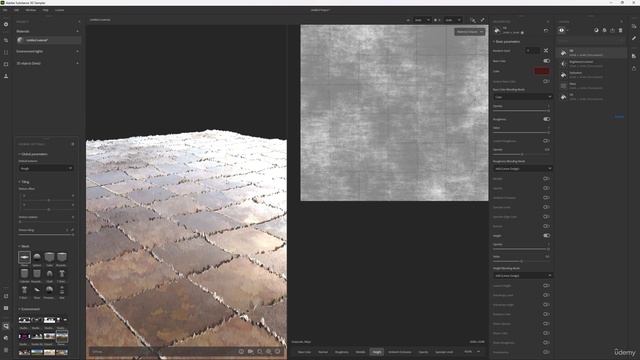Click the trash delete icon in Layers panel

[x=620, y=30]
